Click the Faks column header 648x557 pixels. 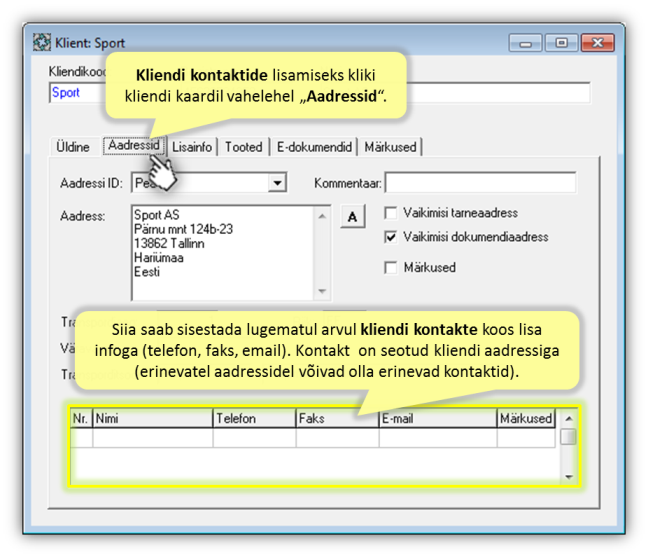pyautogui.click(x=338, y=419)
